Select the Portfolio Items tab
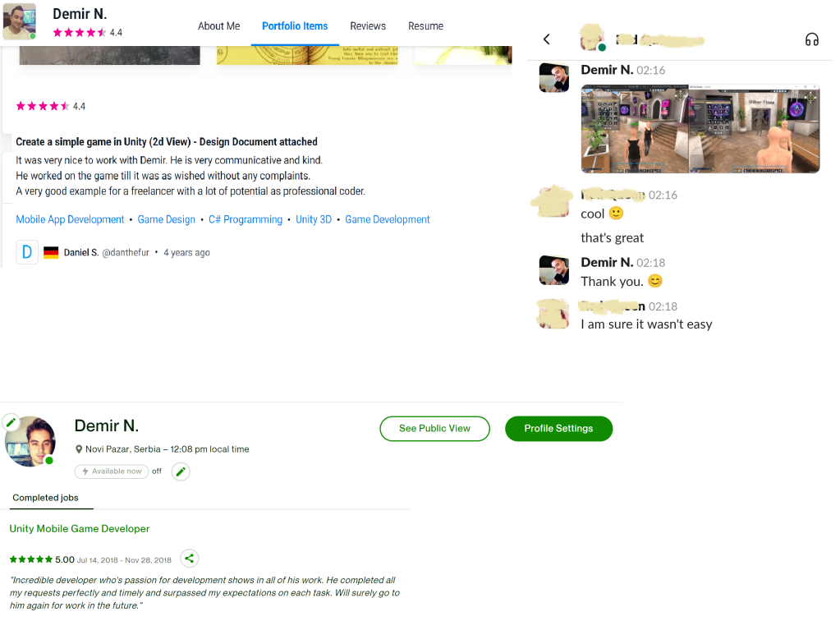The image size is (840, 621). click(x=295, y=25)
